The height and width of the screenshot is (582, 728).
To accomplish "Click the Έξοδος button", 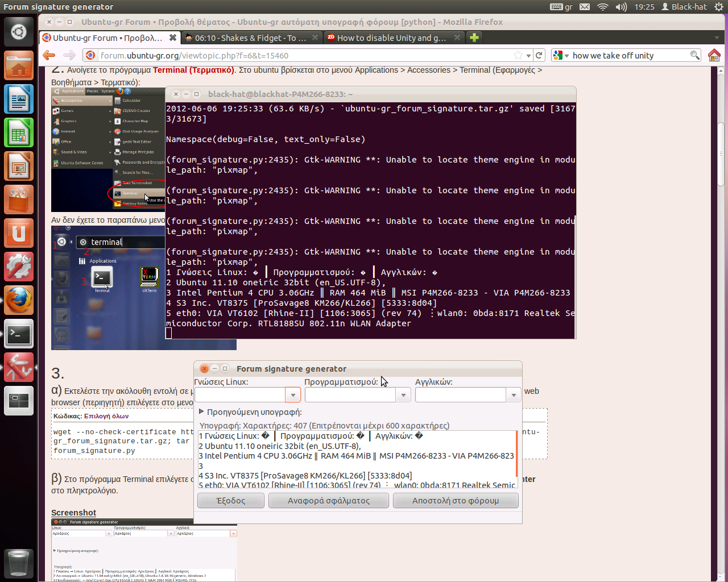I will (231, 501).
